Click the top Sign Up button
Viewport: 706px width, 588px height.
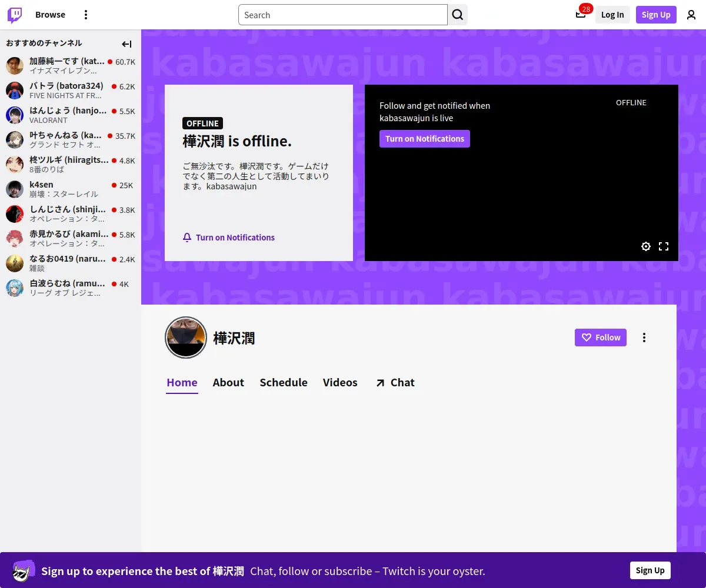[x=656, y=15]
